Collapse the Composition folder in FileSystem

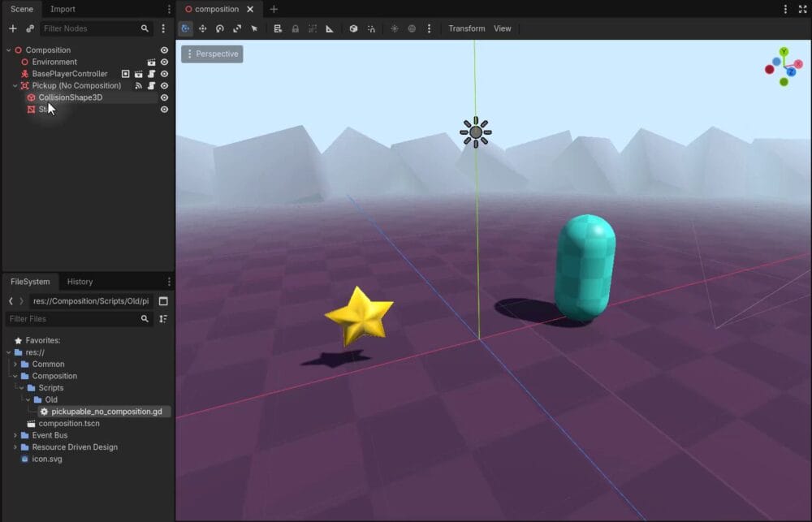point(15,376)
